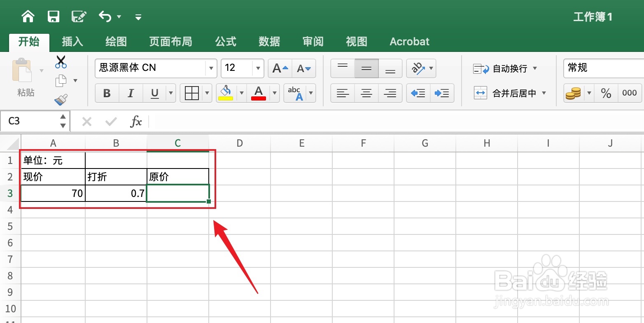The image size is (644, 323).
Task: Cancel formula entry with X icon
Action: 86,122
